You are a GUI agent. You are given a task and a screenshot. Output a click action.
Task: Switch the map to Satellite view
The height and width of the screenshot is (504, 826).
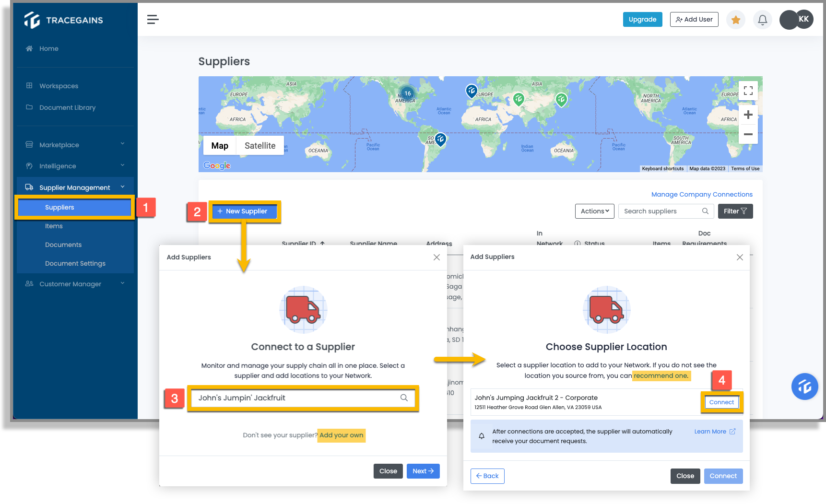tap(260, 145)
